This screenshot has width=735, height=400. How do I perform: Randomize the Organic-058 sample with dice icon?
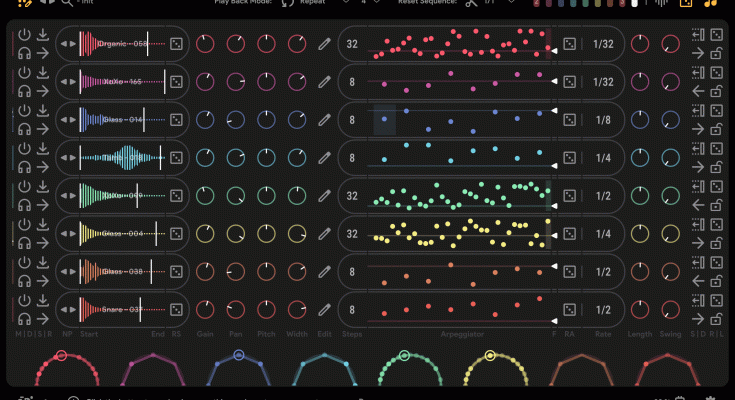pos(175,44)
